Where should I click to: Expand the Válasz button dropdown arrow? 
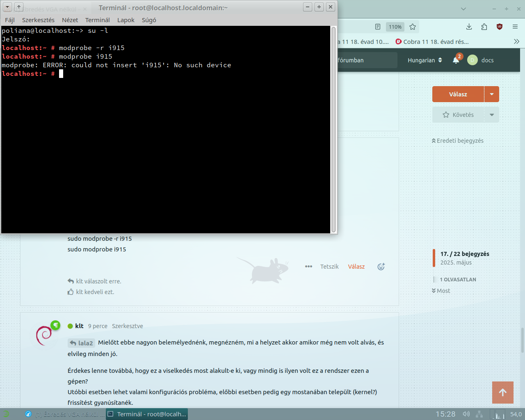pos(491,94)
